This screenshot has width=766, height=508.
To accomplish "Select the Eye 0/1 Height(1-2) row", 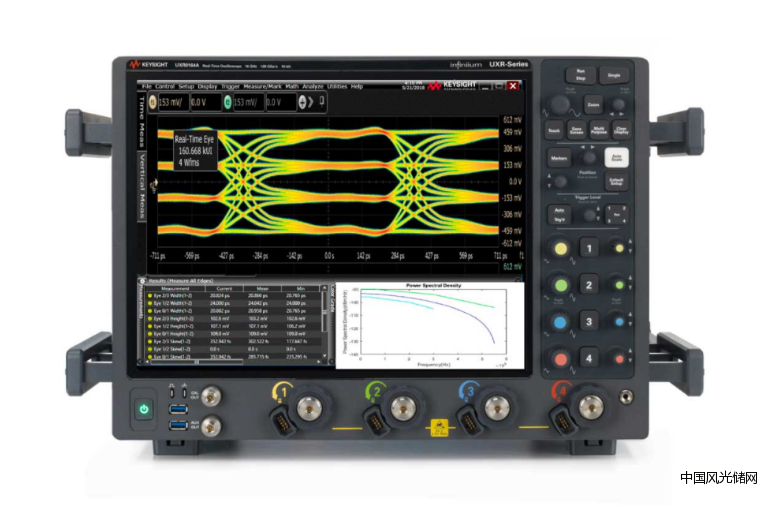I will tap(234, 334).
